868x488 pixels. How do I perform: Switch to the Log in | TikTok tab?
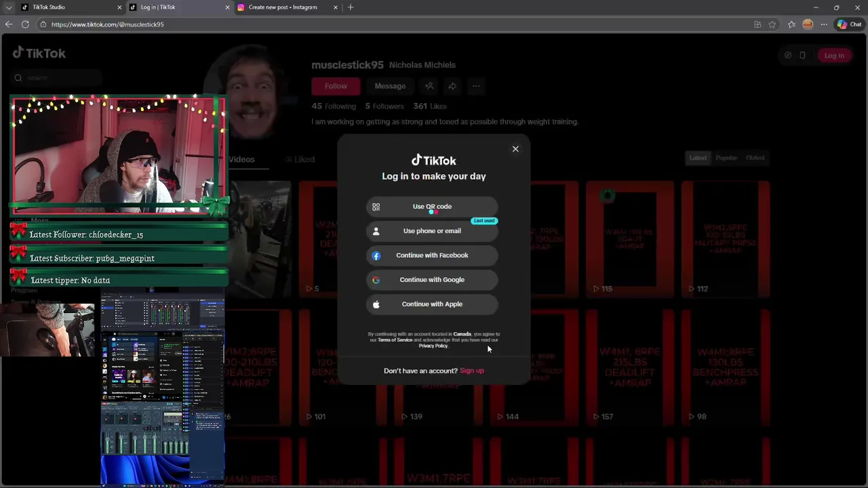point(180,7)
